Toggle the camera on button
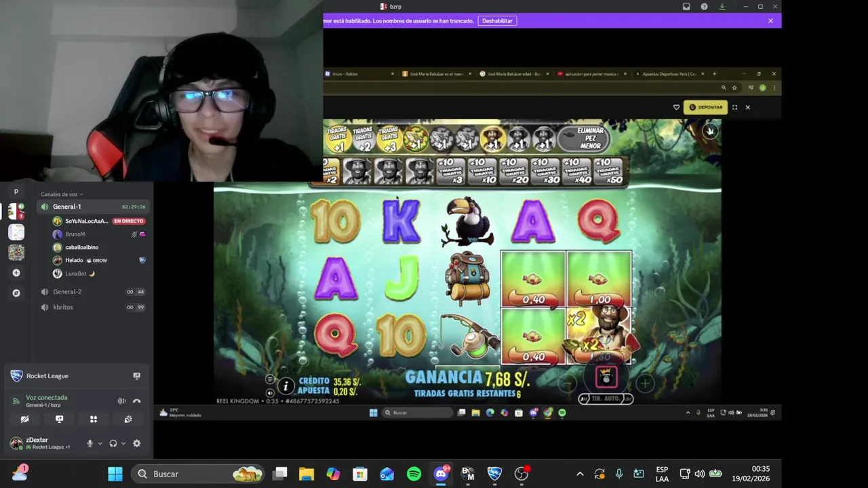 (25, 420)
